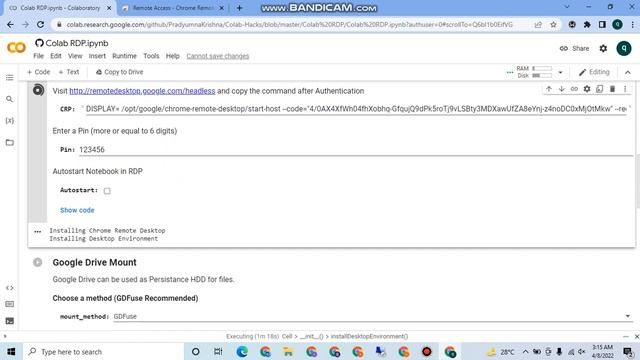Open a new browser tab
The width and height of the screenshot is (640, 360).
click(x=240, y=8)
